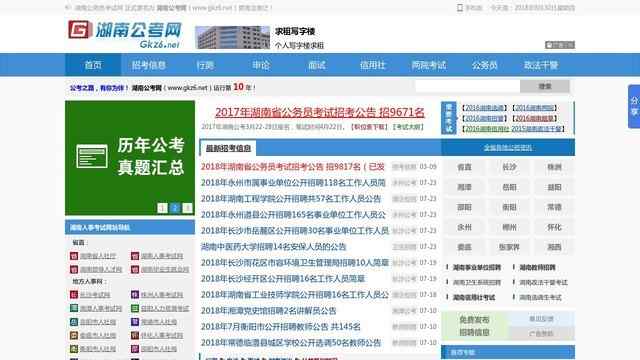Screen dimensions: 640x360
Task: Open 2018年7月衡阳市公开招聘教师公告 link
Action: click(x=280, y=327)
